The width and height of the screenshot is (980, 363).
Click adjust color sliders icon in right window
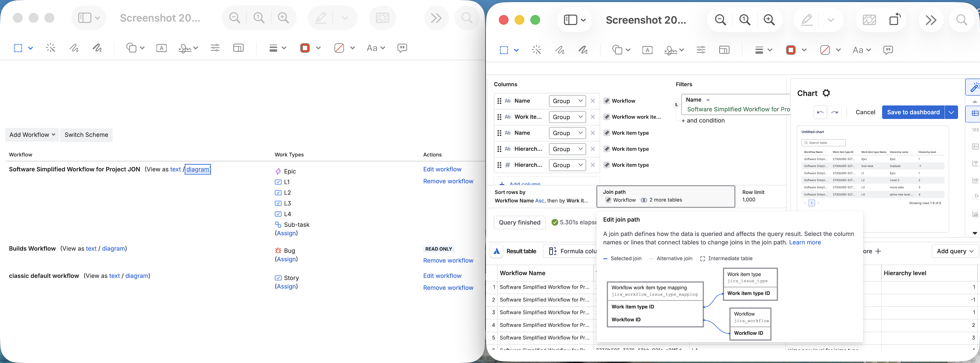pyautogui.click(x=701, y=50)
